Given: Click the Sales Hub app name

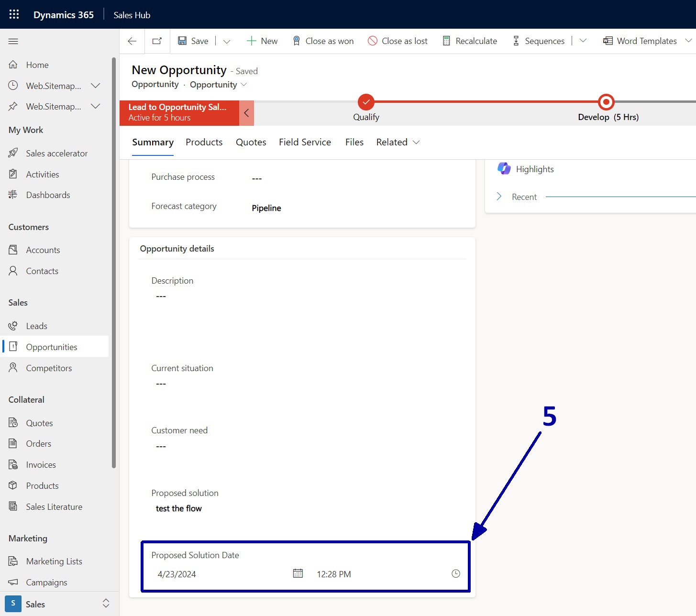Looking at the screenshot, I should click(132, 15).
